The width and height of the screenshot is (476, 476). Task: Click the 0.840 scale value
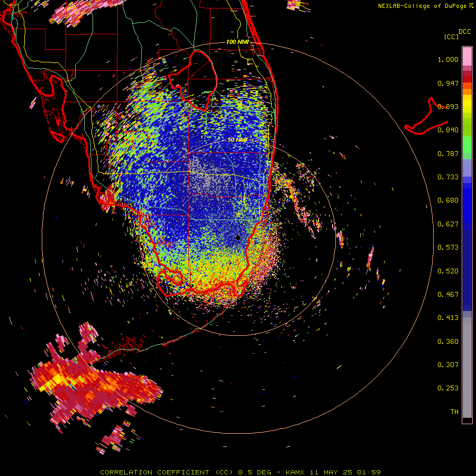point(448,130)
